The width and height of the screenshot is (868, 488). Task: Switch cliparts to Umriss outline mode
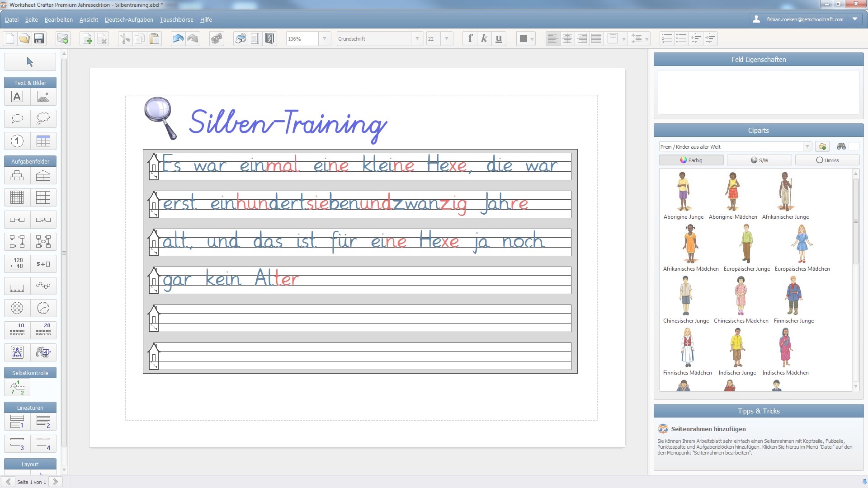[827, 160]
